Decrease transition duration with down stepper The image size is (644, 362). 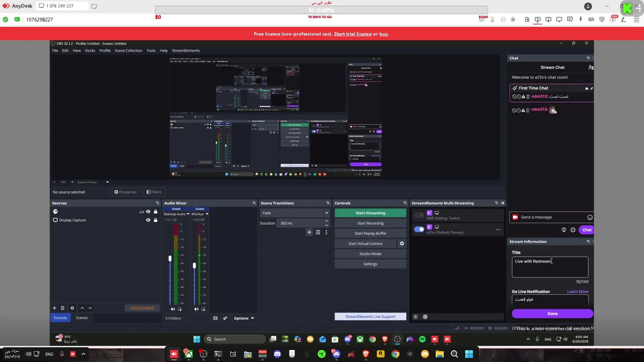point(327,225)
